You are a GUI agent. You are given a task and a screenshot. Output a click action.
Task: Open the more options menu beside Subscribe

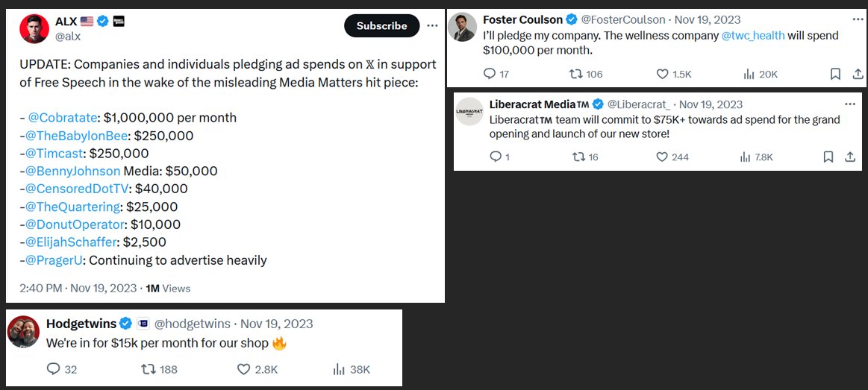tap(432, 26)
